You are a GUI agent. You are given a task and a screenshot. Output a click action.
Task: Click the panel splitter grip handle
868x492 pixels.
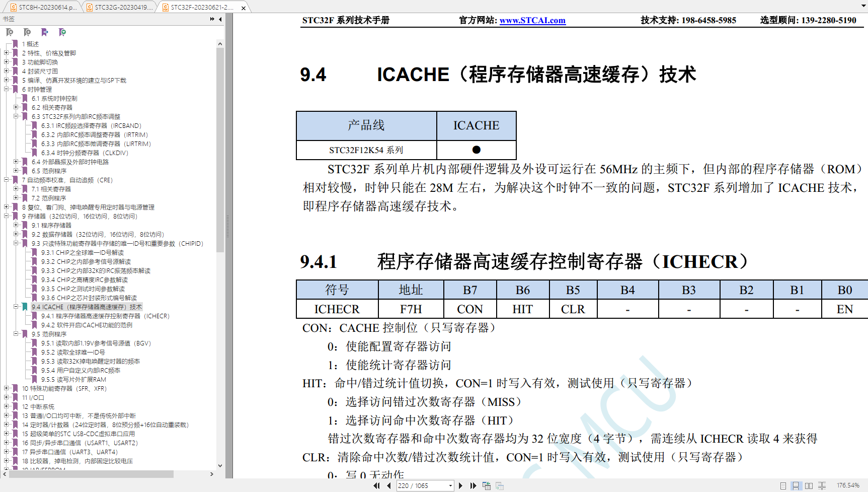227,227
